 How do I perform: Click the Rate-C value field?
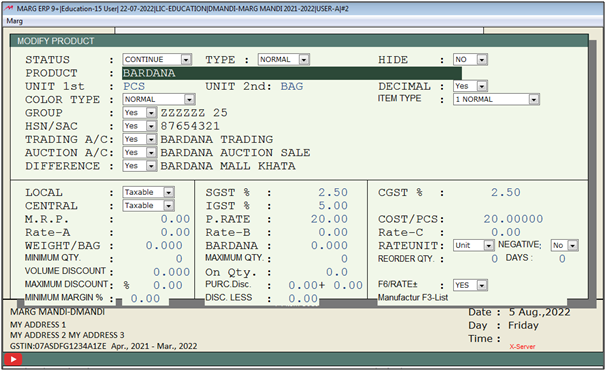click(x=506, y=232)
